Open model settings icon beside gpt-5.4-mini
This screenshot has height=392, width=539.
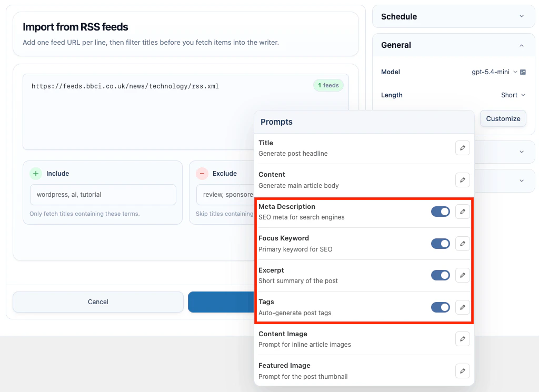(x=523, y=72)
